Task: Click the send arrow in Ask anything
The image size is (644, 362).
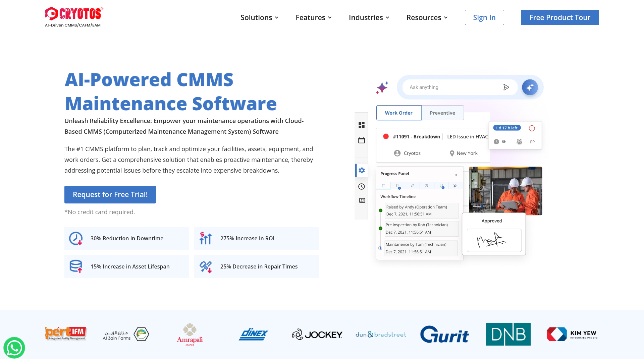Action: tap(506, 87)
